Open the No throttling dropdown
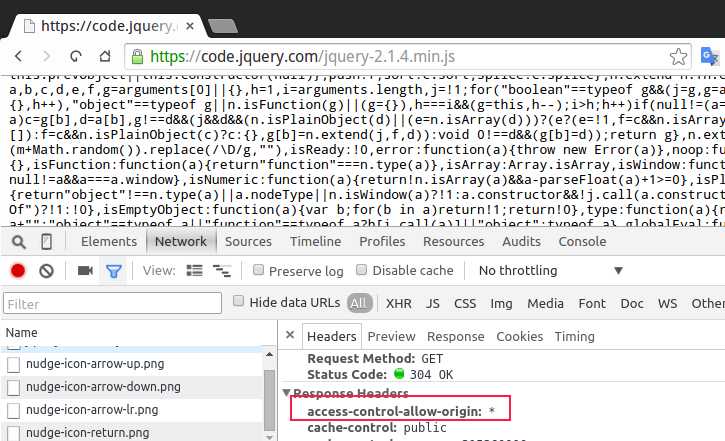Screen dimensions: 725x441 pos(550,270)
